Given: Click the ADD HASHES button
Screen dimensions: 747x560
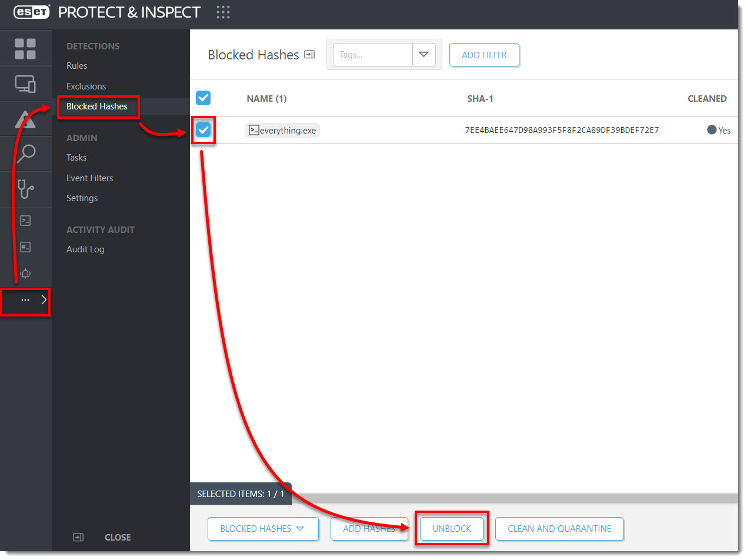Looking at the screenshot, I should (369, 528).
